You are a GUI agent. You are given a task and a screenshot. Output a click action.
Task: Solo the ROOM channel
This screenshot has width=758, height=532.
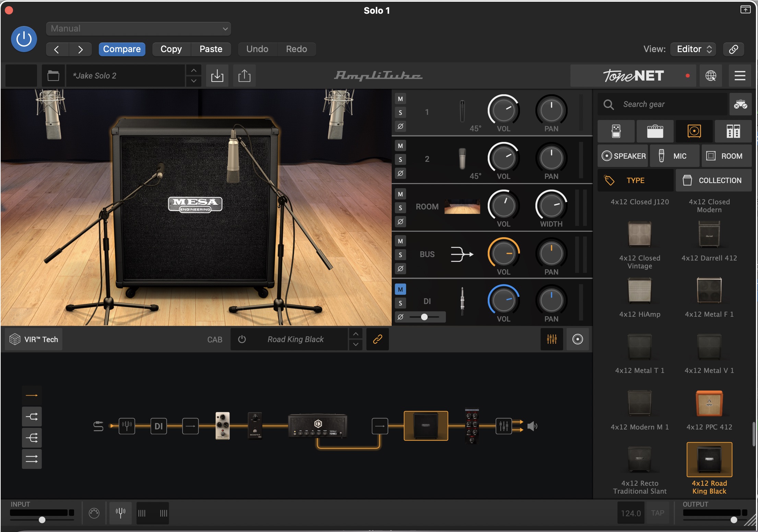coord(400,208)
